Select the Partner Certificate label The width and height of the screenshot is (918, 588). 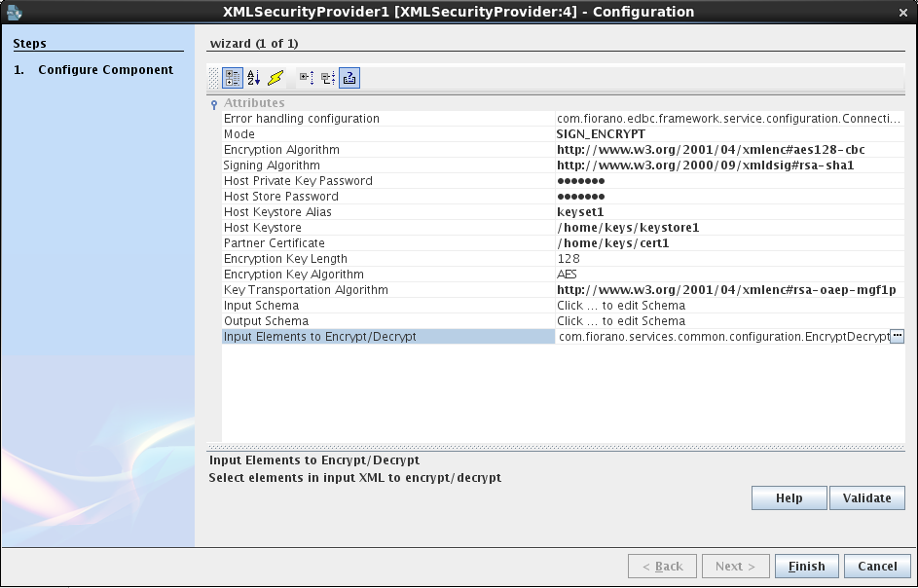coord(274,243)
